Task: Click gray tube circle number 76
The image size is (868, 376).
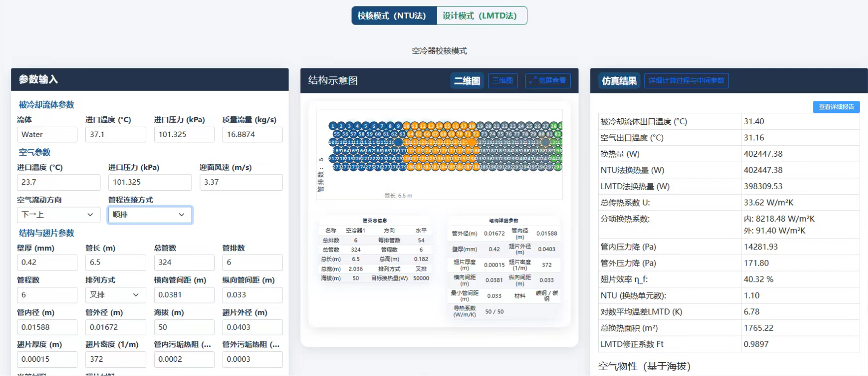Action: click(509, 134)
